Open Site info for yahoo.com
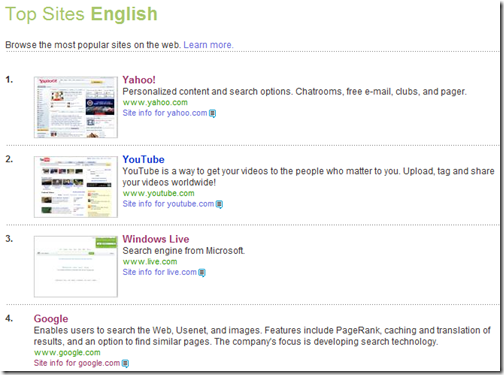This screenshot has height=375, width=504. coord(165,113)
